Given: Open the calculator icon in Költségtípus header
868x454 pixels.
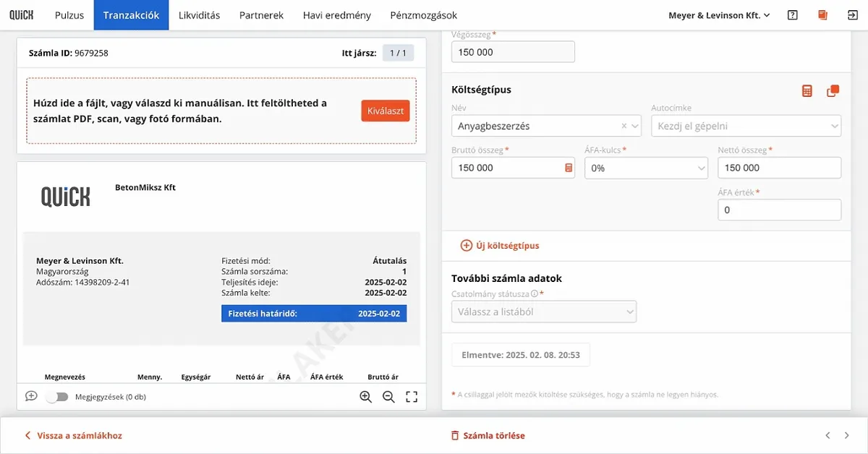Looking at the screenshot, I should pos(807,90).
